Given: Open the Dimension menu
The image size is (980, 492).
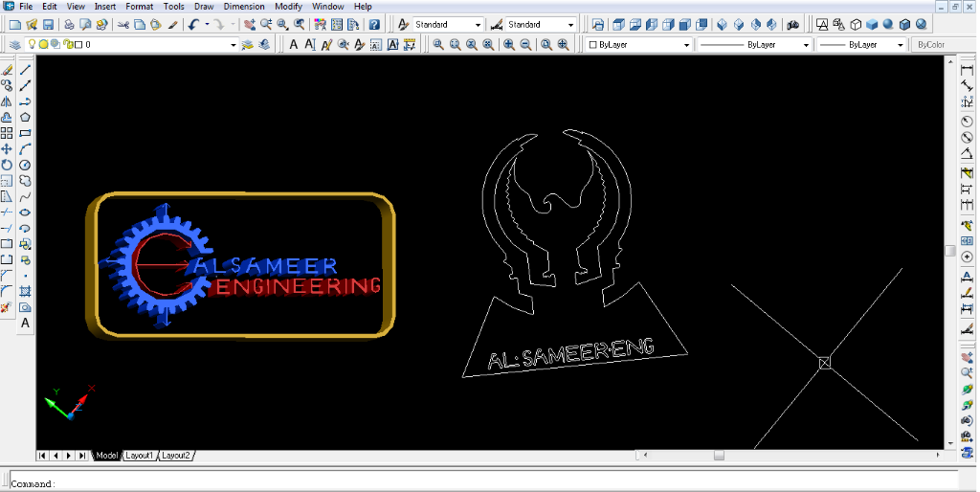Looking at the screenshot, I should (x=244, y=7).
